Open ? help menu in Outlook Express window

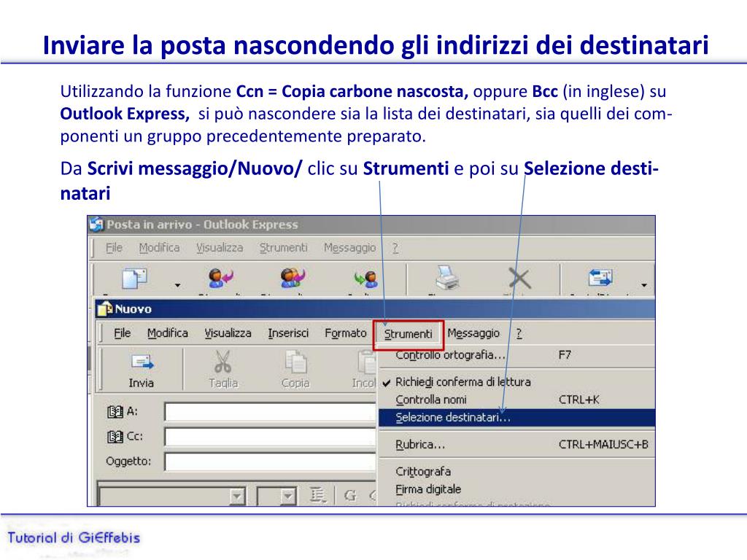pos(395,248)
